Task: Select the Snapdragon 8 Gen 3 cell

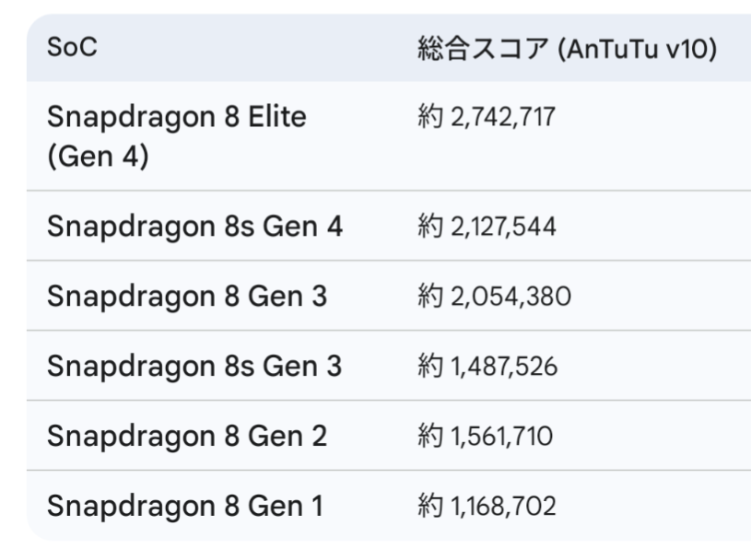Action: [187, 296]
